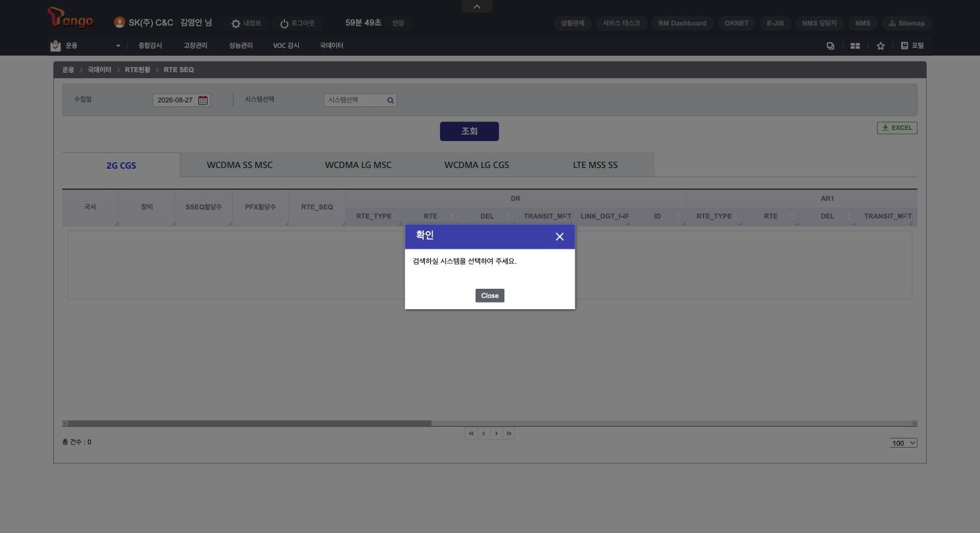Click the layout grid icon in menubar
Screen dimensions: 980x533
(x=855, y=46)
